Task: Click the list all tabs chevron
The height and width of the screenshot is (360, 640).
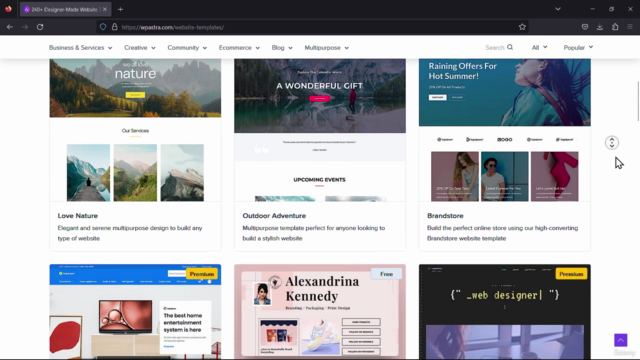Action: [558, 9]
